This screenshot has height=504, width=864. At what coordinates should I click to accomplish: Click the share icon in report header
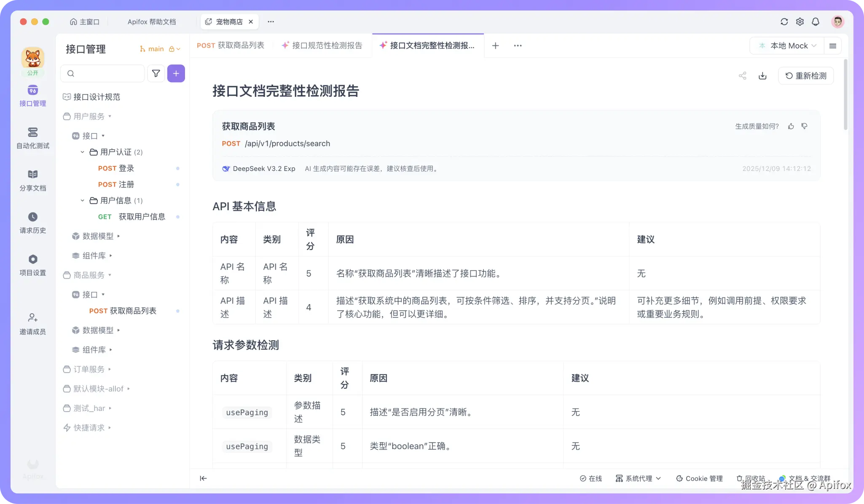(x=743, y=76)
